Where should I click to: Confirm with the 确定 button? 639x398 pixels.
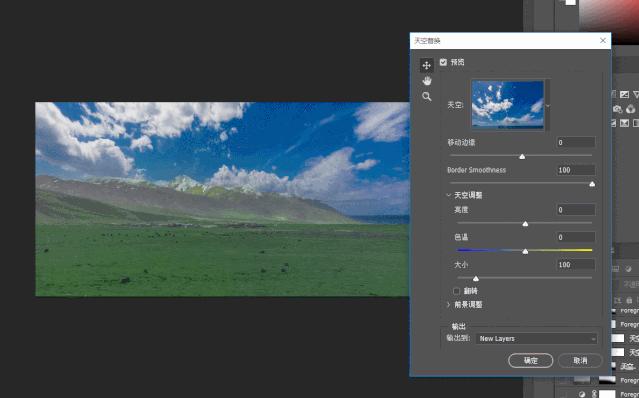click(531, 361)
